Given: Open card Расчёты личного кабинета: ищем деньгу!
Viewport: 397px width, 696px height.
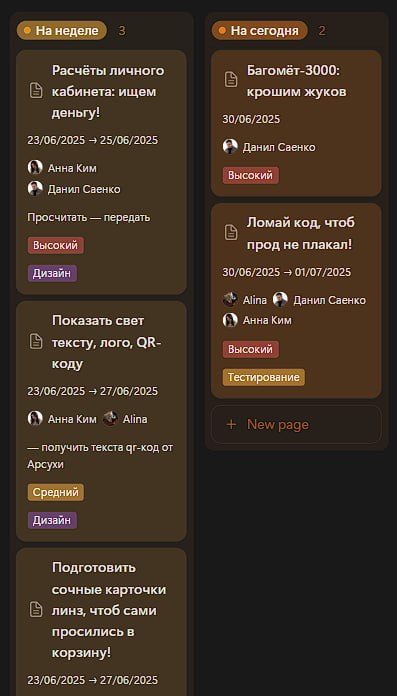Looking at the screenshot, I should (101, 172).
